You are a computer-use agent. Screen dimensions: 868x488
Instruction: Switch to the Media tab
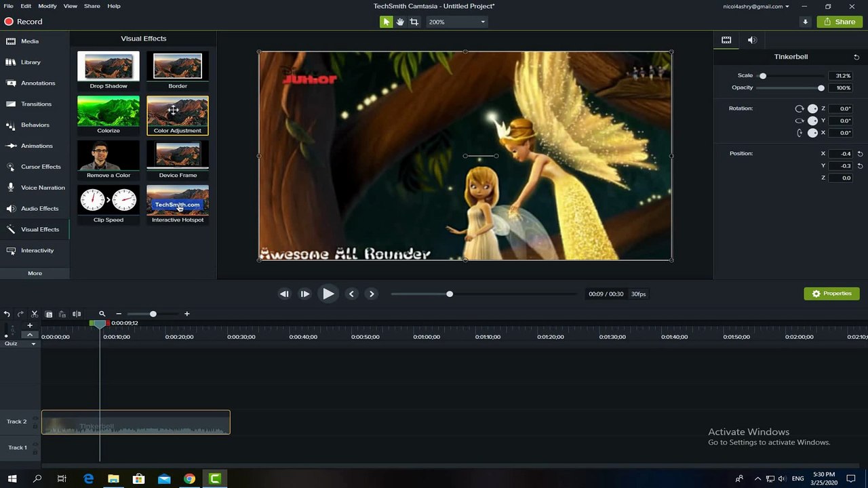35,41
